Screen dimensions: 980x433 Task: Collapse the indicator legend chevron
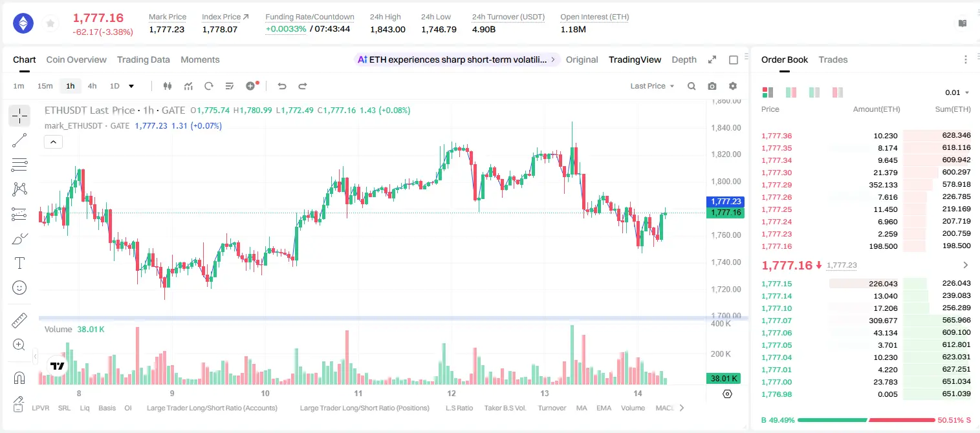[x=53, y=142]
